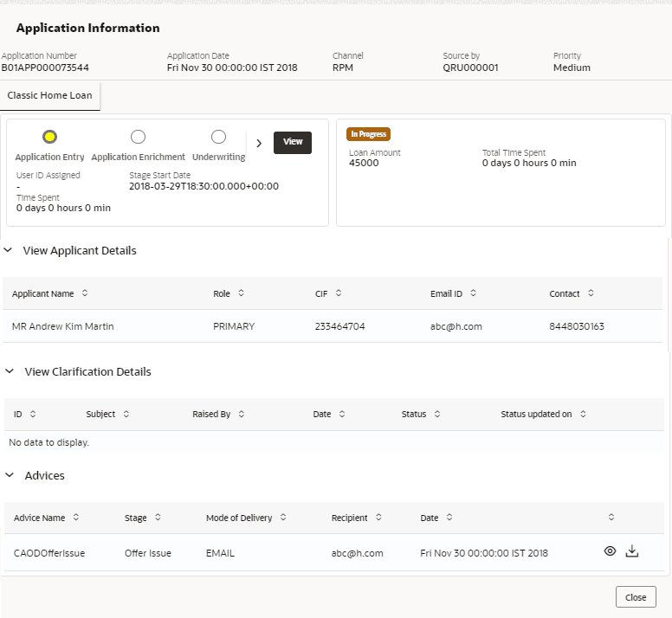The height and width of the screenshot is (618, 672).
Task: Download the CAODOfferIssue advice
Action: click(632, 551)
